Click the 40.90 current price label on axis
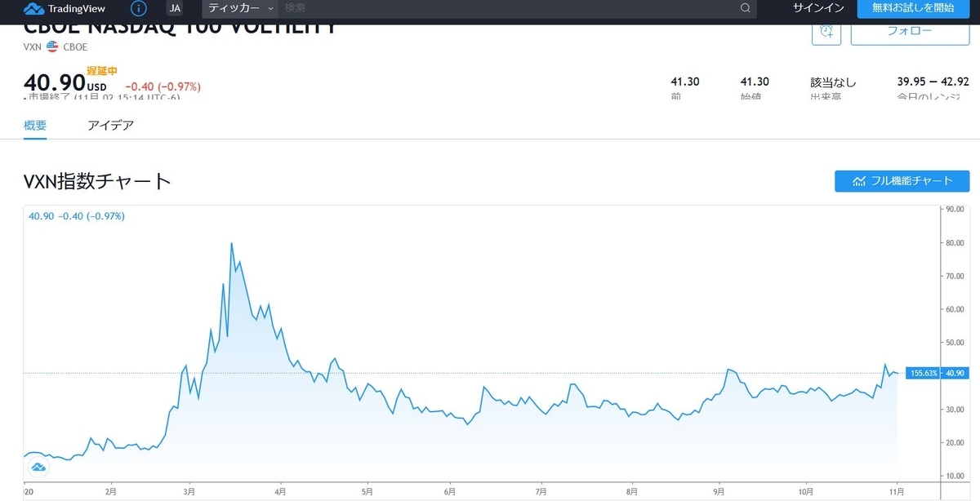The width and height of the screenshot is (980, 501). pos(955,373)
